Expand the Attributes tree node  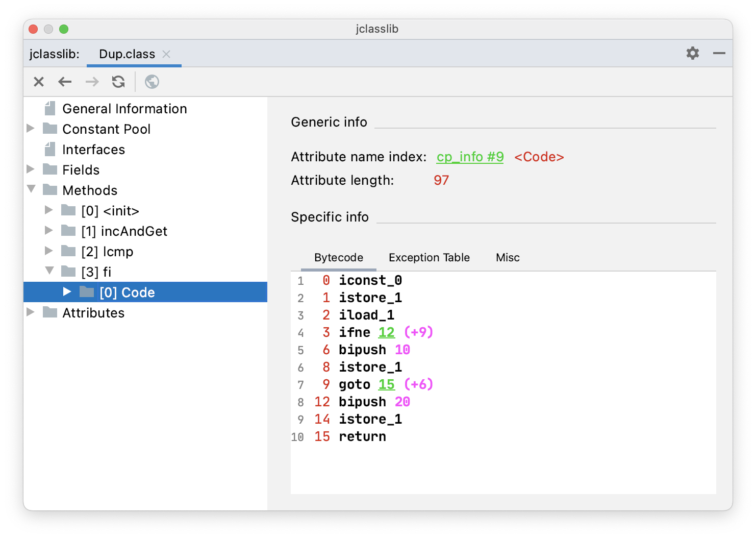click(x=31, y=312)
